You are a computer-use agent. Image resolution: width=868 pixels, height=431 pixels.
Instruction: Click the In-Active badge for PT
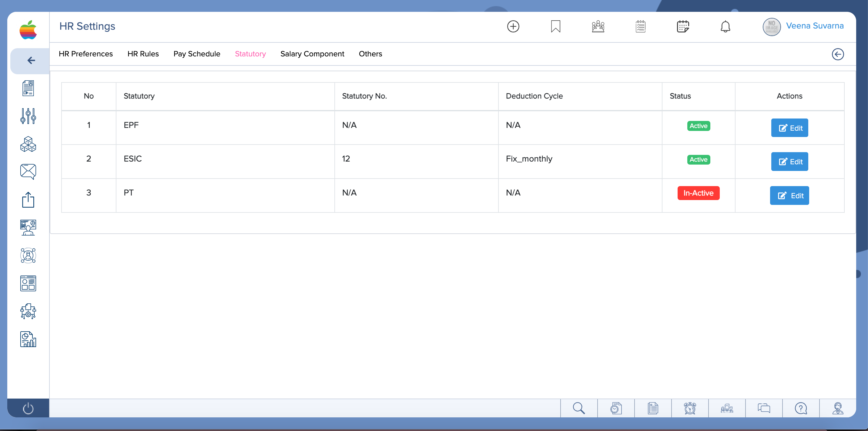[699, 193]
